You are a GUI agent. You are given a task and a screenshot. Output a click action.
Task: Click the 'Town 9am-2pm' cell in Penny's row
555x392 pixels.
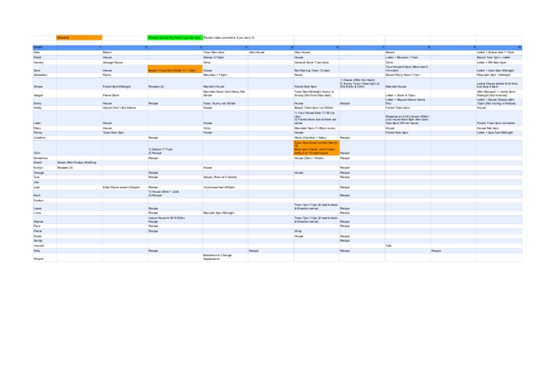point(125,133)
